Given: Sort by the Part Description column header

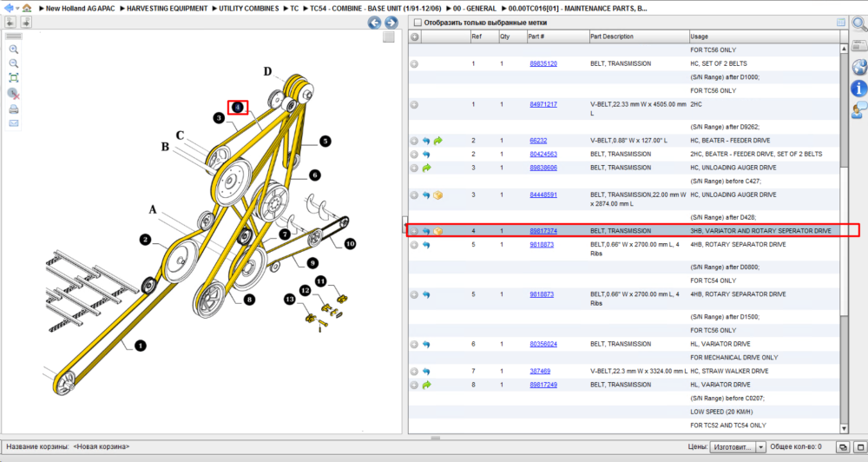Looking at the screenshot, I should point(639,36).
